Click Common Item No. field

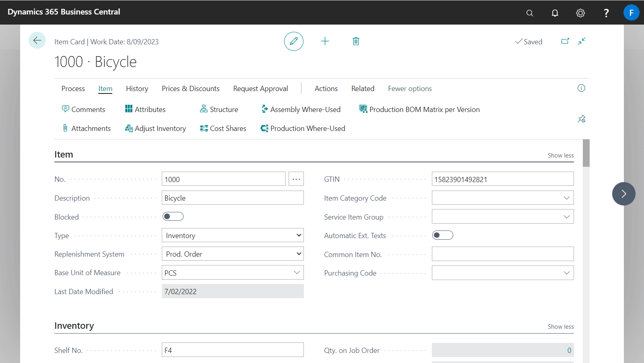[503, 254]
